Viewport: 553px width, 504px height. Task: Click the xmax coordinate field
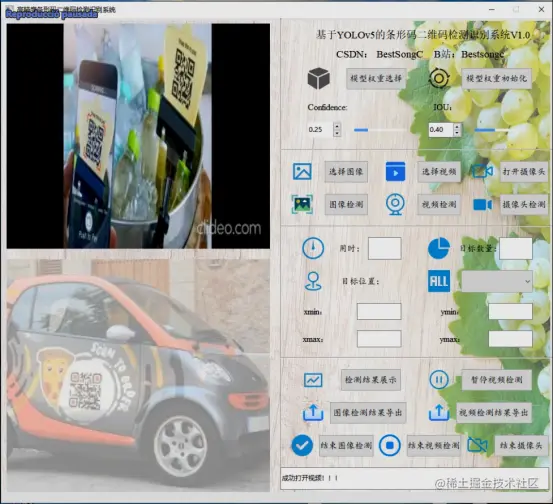pyautogui.click(x=379, y=339)
